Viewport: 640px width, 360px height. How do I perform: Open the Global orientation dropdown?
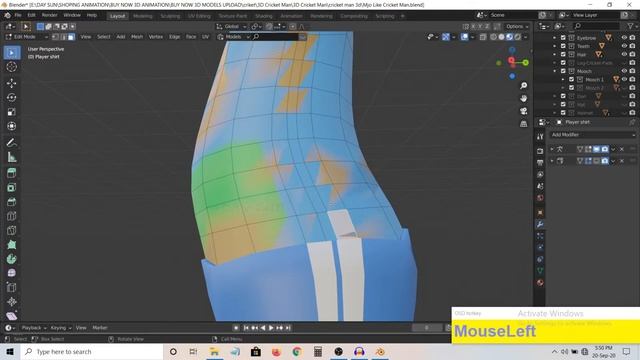(231, 27)
